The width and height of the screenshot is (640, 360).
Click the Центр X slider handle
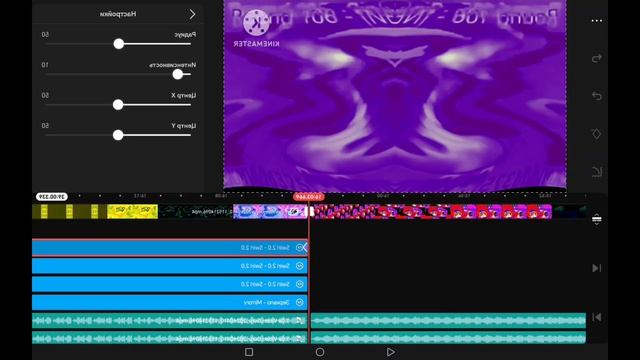(118, 104)
